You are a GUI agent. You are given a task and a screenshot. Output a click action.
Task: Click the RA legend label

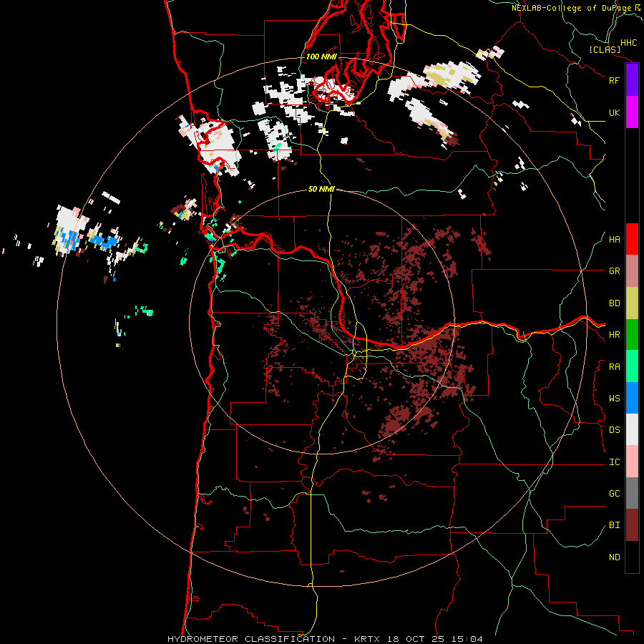(614, 367)
